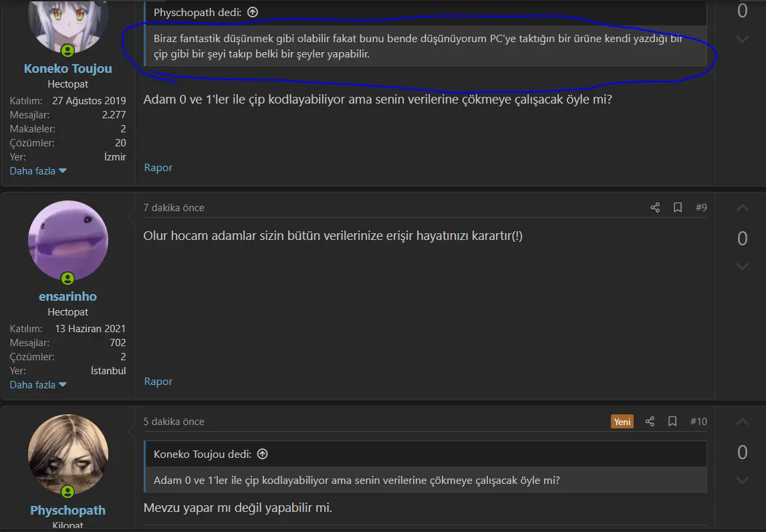Viewport: 766px width, 532px height.
Task: Downvote ensarinho's post #9
Action: coord(742,266)
